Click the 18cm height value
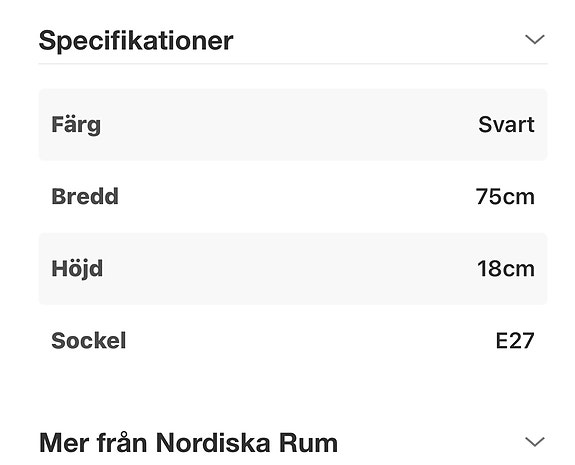The width and height of the screenshot is (575, 465). click(506, 268)
